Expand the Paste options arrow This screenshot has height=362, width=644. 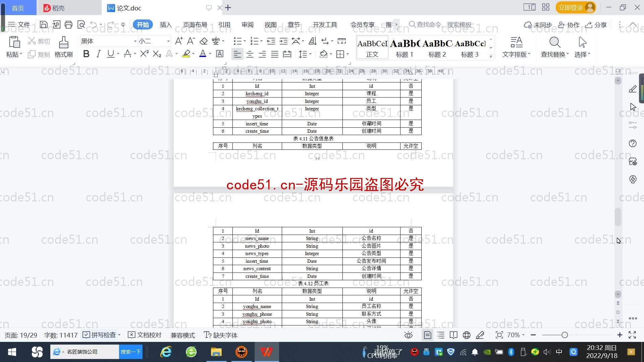[21, 54]
